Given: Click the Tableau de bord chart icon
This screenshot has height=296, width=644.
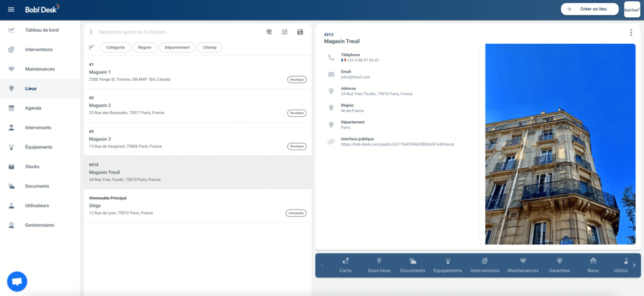Looking at the screenshot, I should click(x=12, y=30).
